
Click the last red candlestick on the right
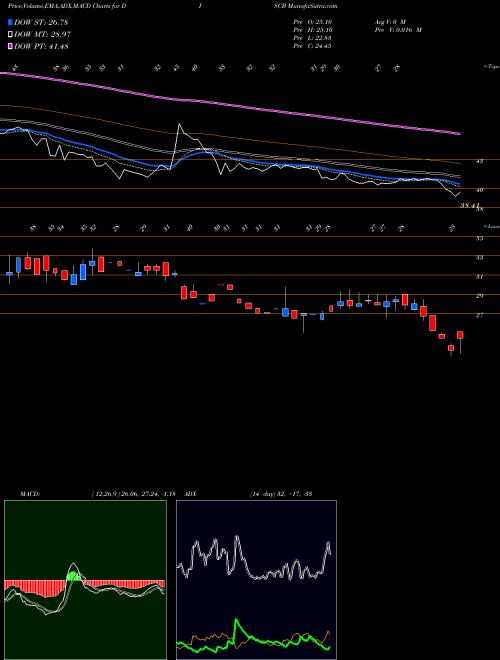coord(460,335)
